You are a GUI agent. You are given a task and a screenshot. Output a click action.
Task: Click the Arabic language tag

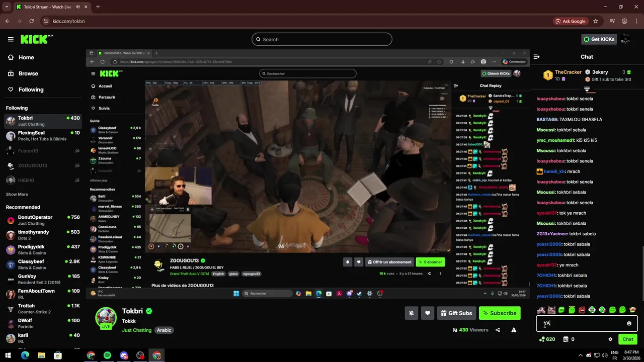[x=164, y=330]
